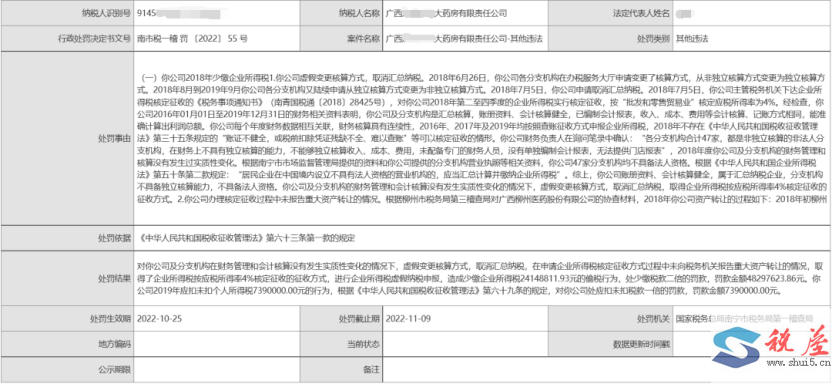832x384 pixels.
Task: Select the document number 南市税一稽 罚〔2022〕55 号
Action: [x=192, y=39]
